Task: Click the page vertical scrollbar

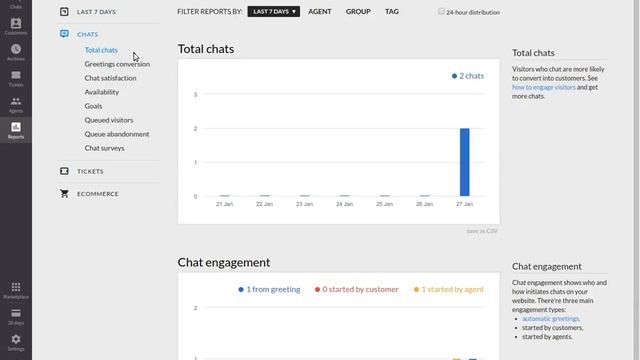Action: [x=636, y=180]
